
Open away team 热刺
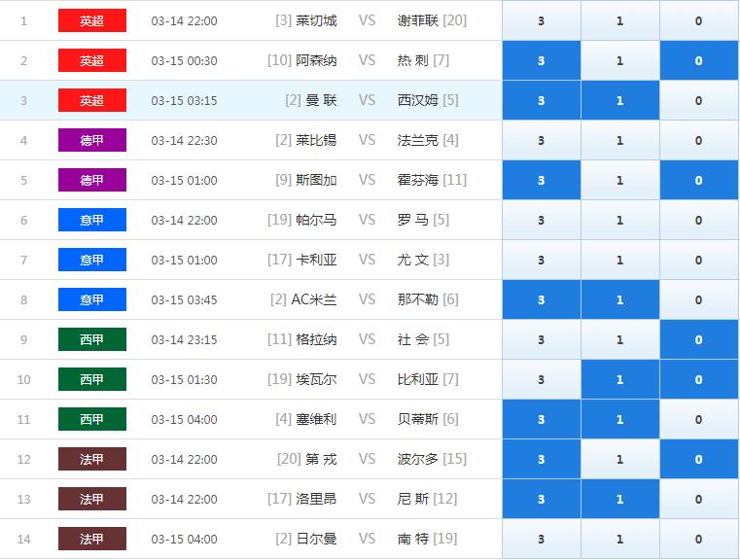point(413,60)
